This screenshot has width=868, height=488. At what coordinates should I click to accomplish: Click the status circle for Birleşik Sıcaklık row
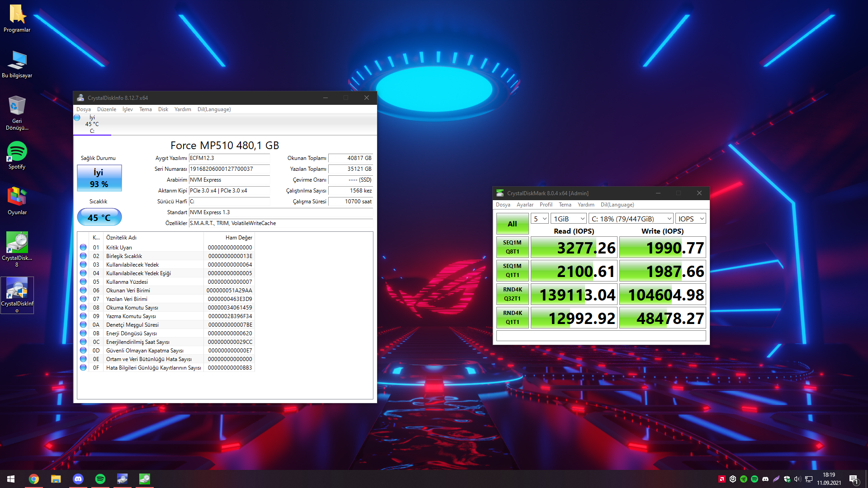point(83,256)
